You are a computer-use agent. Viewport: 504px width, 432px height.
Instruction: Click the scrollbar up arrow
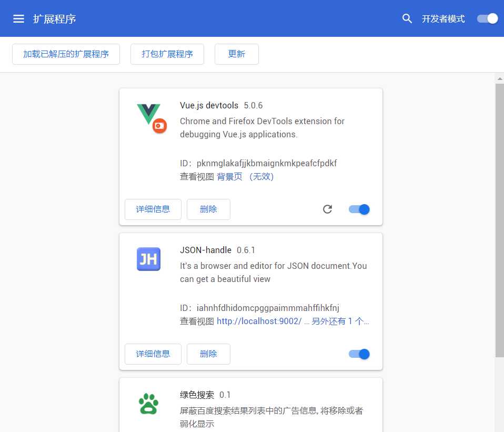(x=499, y=78)
